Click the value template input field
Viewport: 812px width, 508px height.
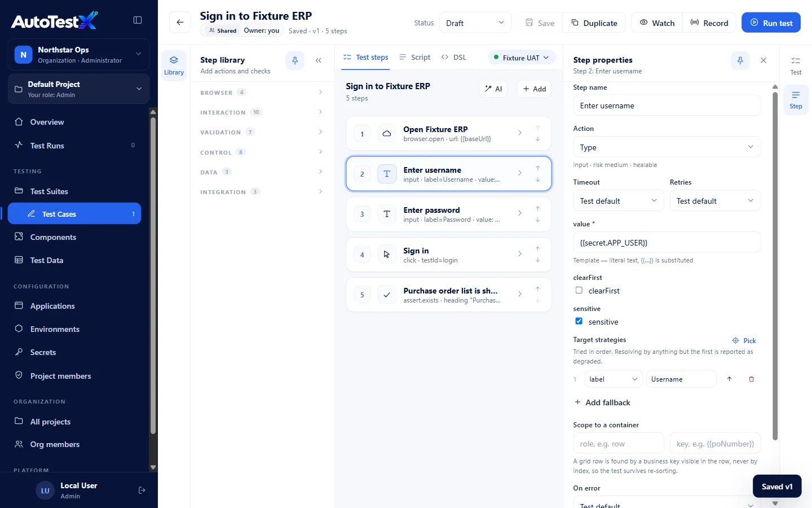[667, 243]
